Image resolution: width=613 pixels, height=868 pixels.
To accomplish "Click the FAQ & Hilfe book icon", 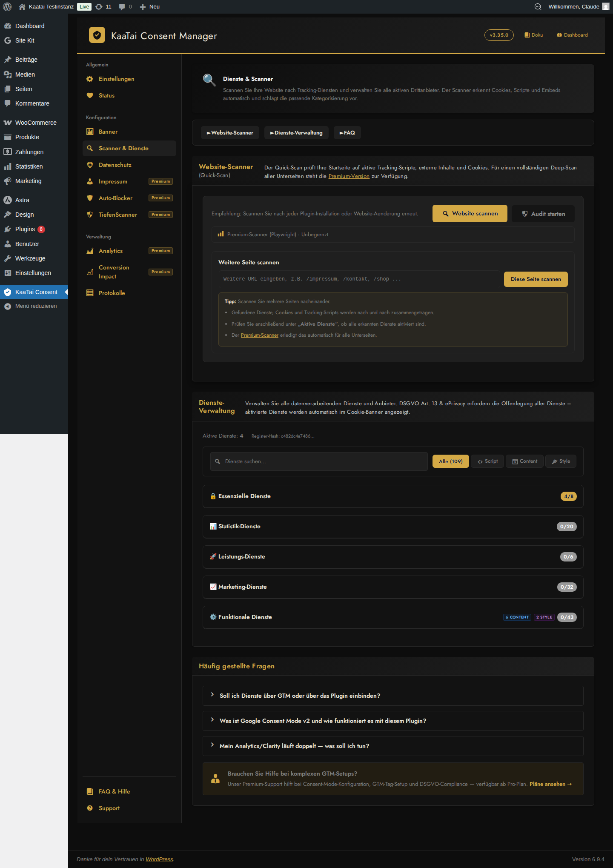I will click(x=90, y=792).
